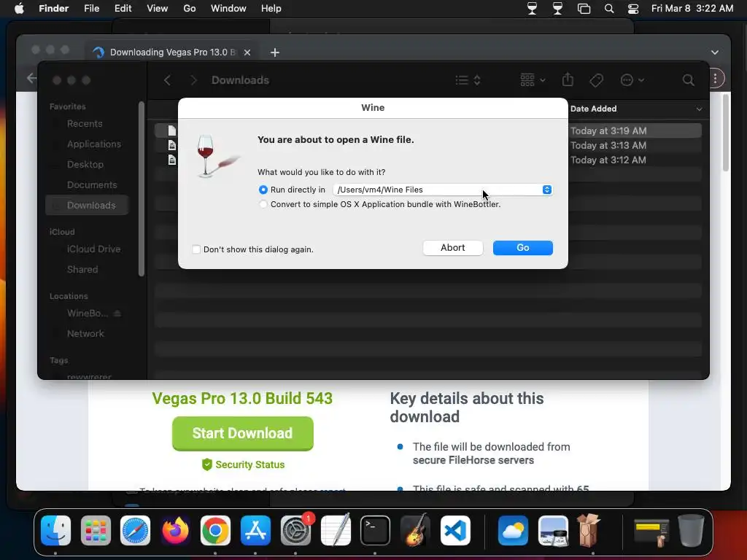Open Applications in Finder sidebar
The width and height of the screenshot is (747, 560).
(x=94, y=144)
